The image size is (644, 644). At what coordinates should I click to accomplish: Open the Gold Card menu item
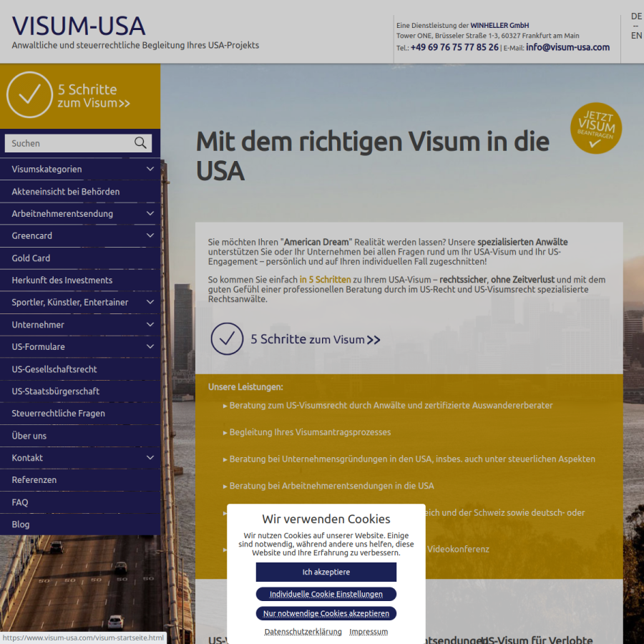click(80, 258)
